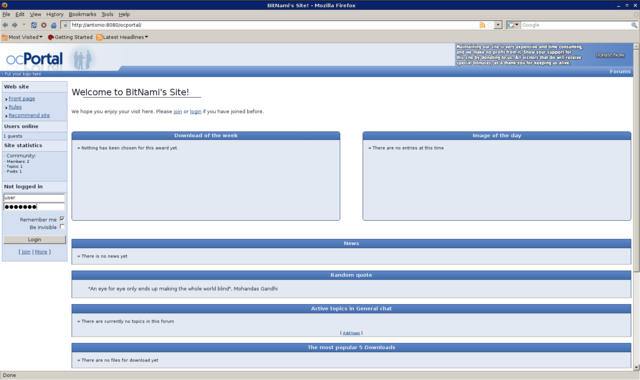Click the 'Put your logo here' text
This screenshot has width=640, height=380.
22,74
